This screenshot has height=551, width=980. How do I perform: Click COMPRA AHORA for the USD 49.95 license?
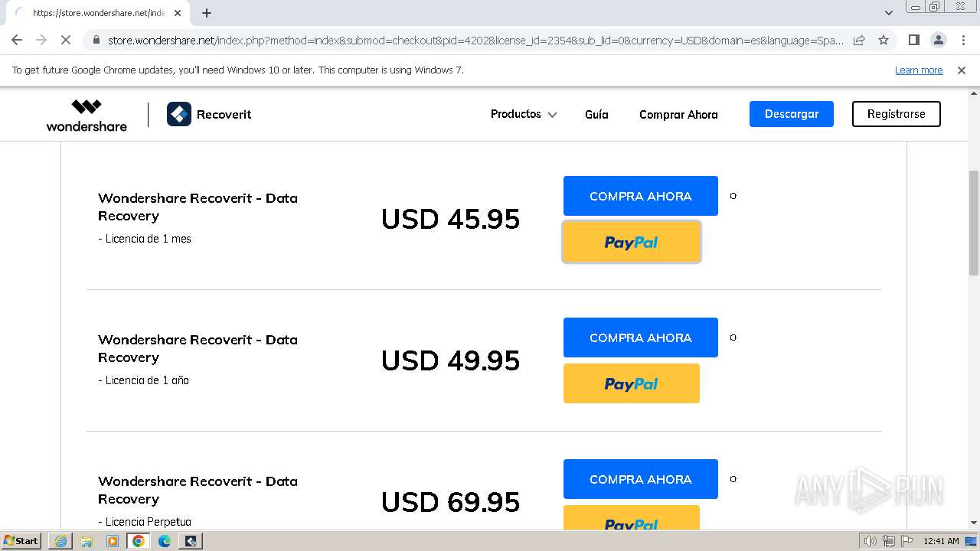[640, 337]
